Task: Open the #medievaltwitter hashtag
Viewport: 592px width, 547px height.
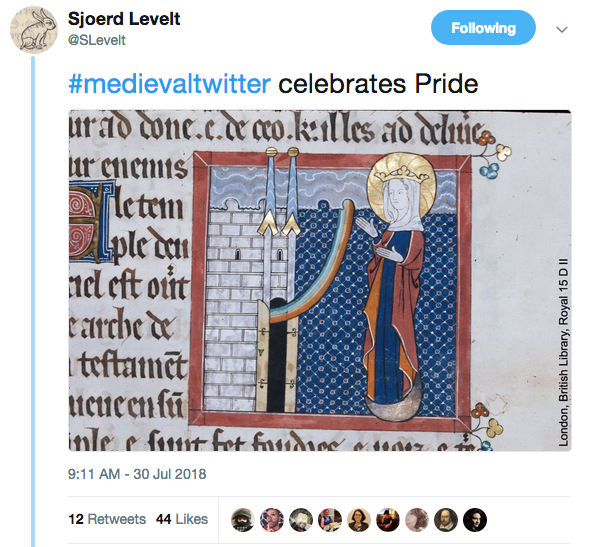Action: click(170, 84)
